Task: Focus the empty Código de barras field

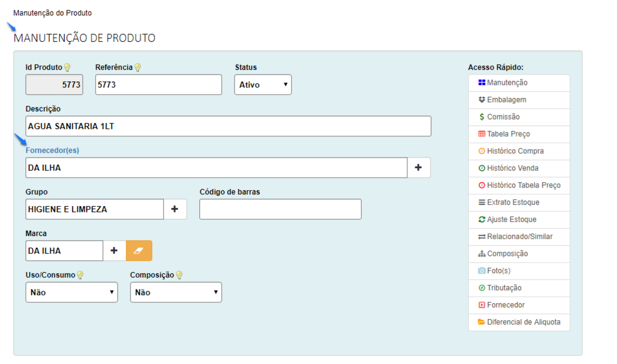Action: point(280,209)
